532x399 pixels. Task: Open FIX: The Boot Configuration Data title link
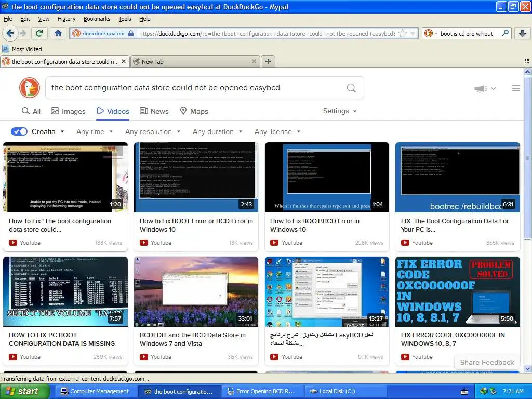(x=455, y=225)
